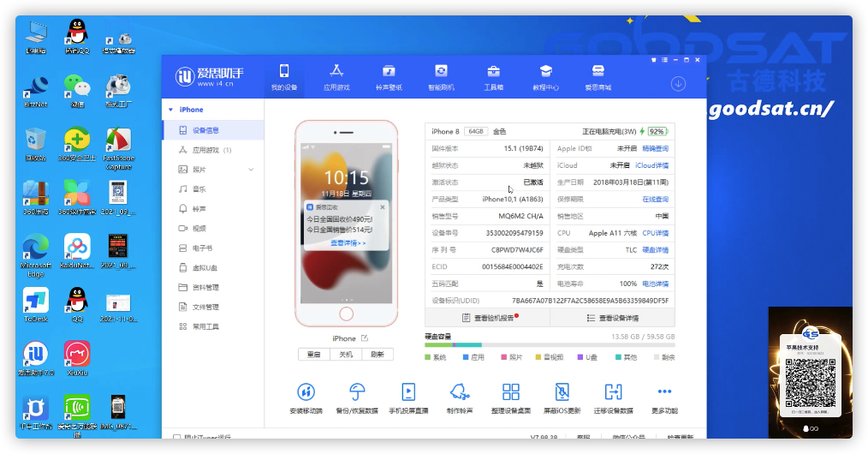
Task: Expand the 照片 sidebar chevron
Action: tap(251, 170)
